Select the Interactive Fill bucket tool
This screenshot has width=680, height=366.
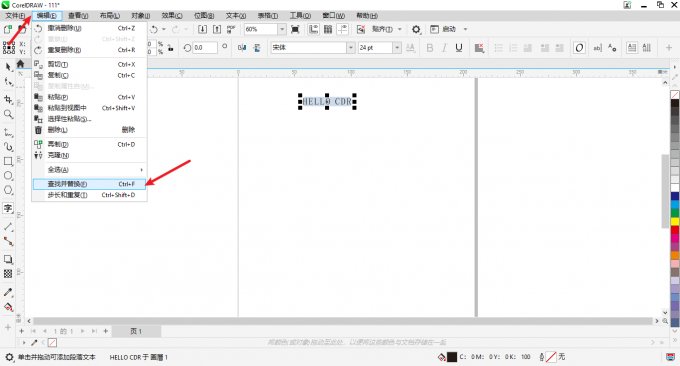pyautogui.click(x=8, y=307)
